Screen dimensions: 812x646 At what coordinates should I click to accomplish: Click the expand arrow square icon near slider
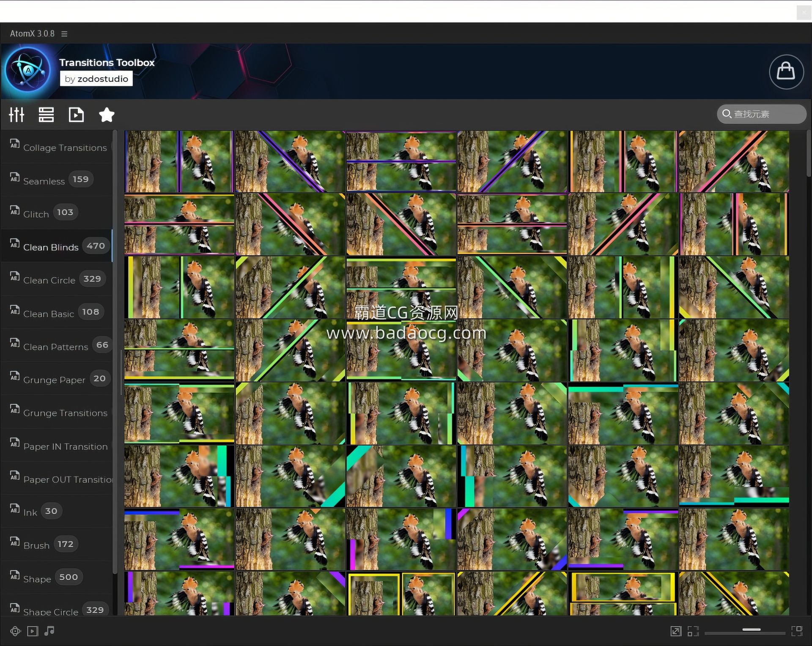676,631
